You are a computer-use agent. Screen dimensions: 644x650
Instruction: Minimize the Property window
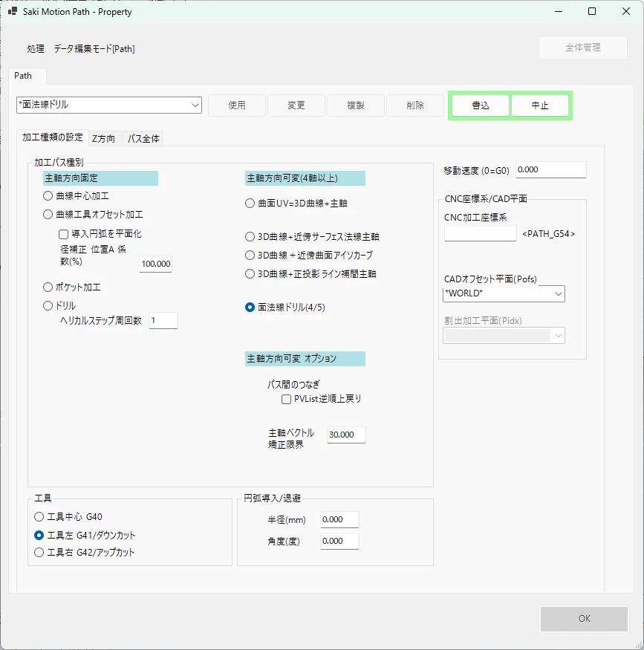point(559,11)
